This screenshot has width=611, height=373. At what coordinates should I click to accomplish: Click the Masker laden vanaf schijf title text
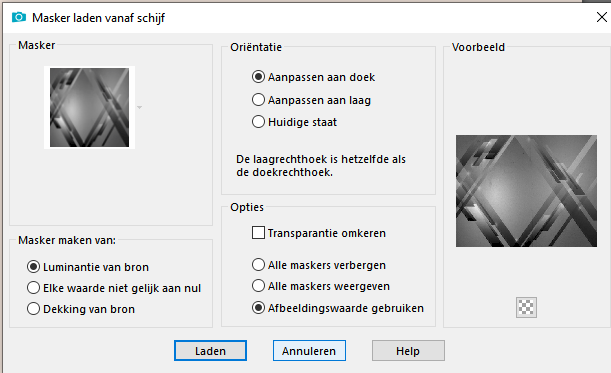tap(98, 18)
